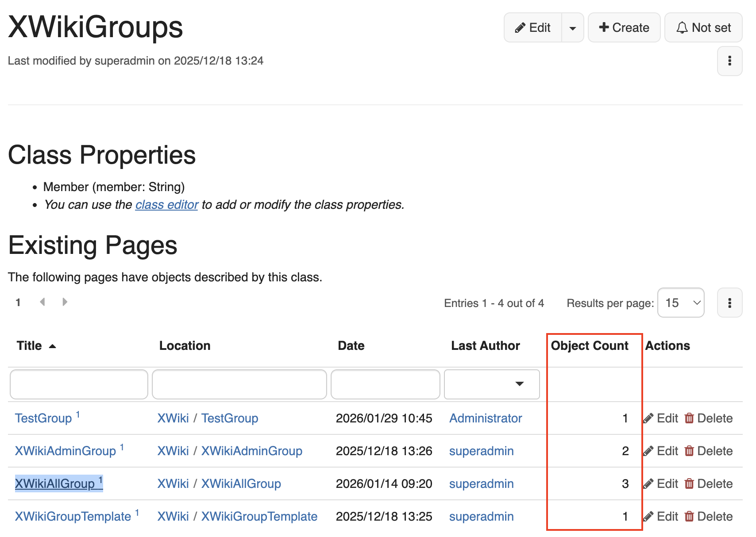The image size is (756, 537).
Task: Click the date 2025/12/18 13:26
Action: [384, 451]
